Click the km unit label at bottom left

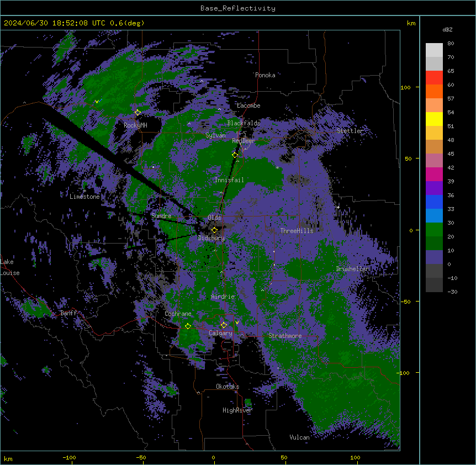tap(8, 458)
